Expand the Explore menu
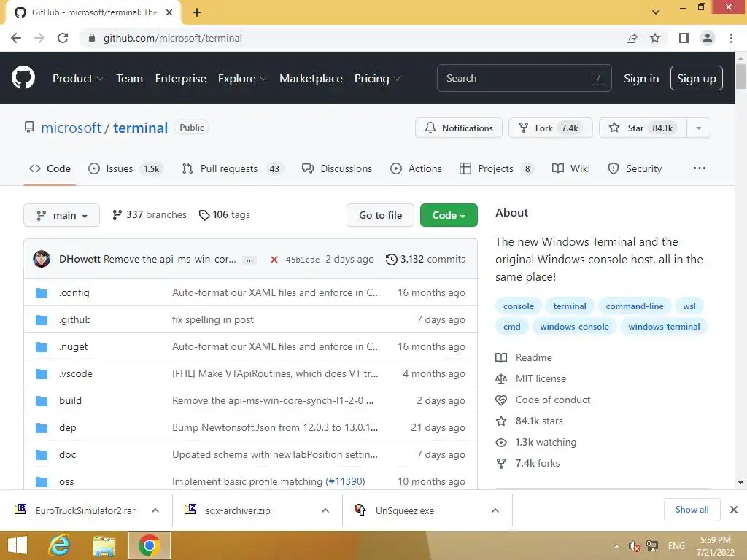This screenshot has height=560, width=747. [x=242, y=79]
